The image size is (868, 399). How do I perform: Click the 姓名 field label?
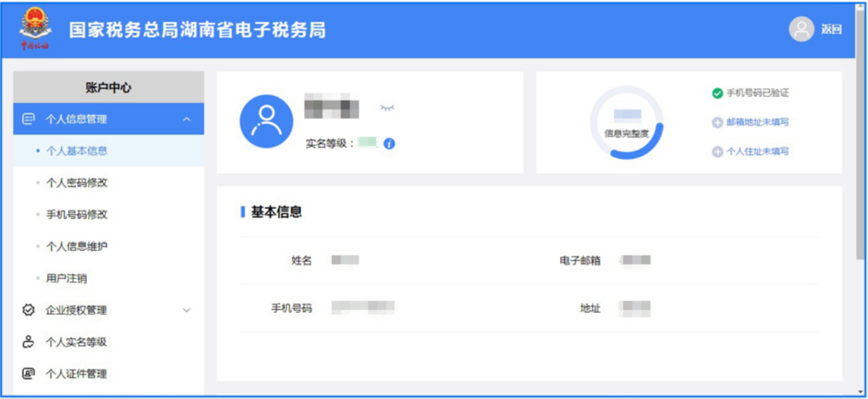coord(301,261)
